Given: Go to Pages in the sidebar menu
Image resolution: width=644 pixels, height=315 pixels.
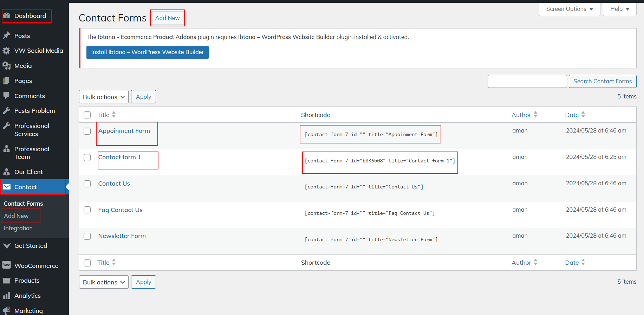Looking at the screenshot, I should (23, 81).
